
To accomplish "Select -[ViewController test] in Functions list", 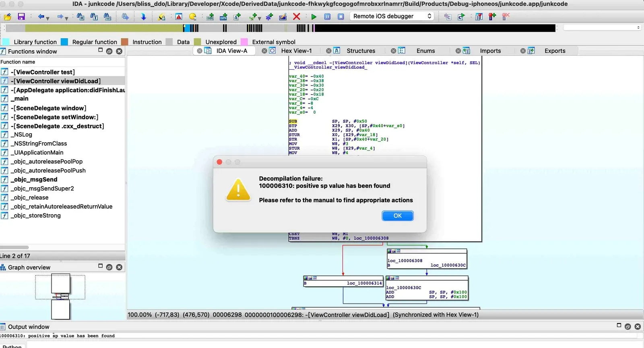I will point(62,72).
